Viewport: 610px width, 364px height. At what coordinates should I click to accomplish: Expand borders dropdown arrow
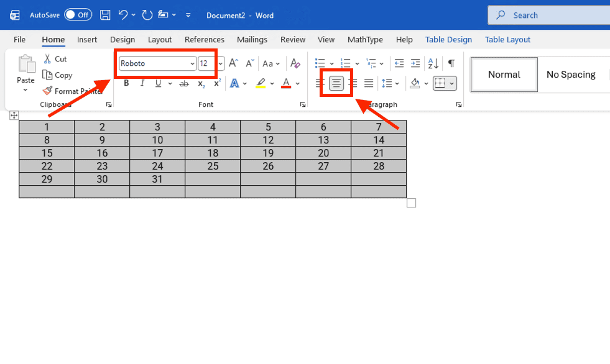coord(451,83)
